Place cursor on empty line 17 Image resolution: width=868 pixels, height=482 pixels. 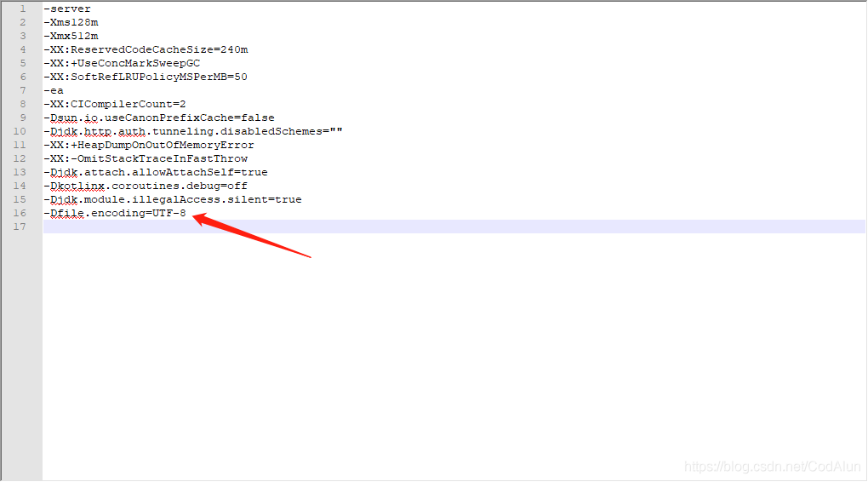454,227
